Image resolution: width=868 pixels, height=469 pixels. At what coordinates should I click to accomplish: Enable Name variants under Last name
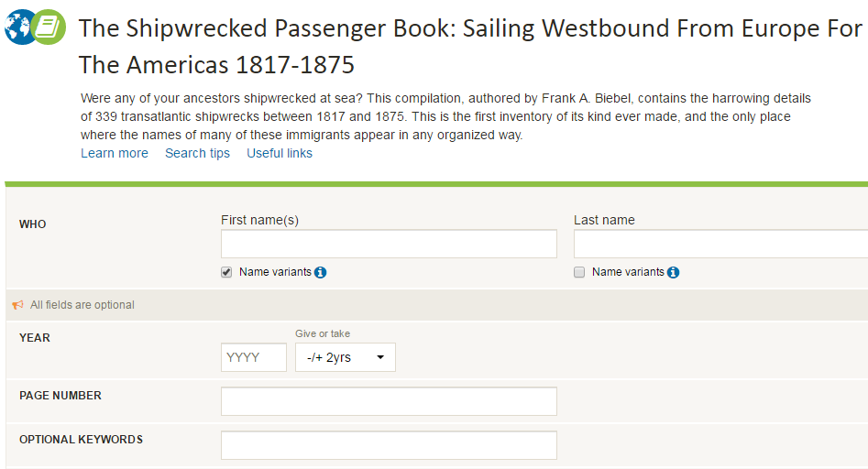point(579,272)
